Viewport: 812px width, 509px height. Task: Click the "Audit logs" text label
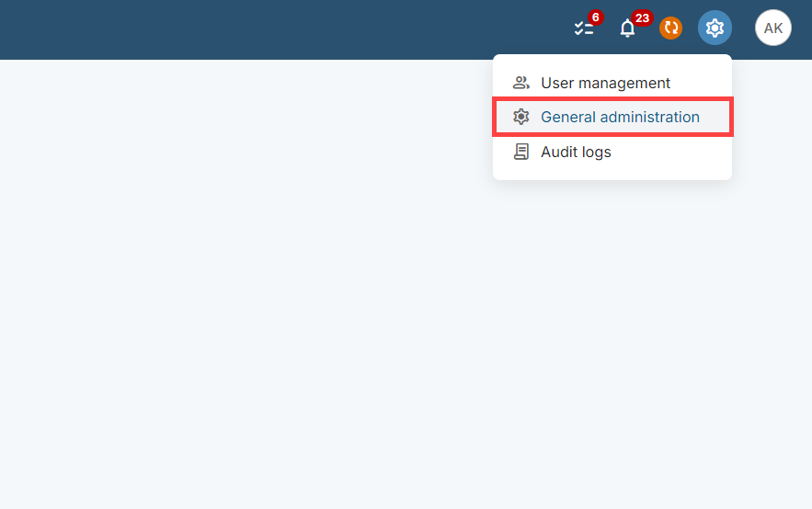point(576,152)
